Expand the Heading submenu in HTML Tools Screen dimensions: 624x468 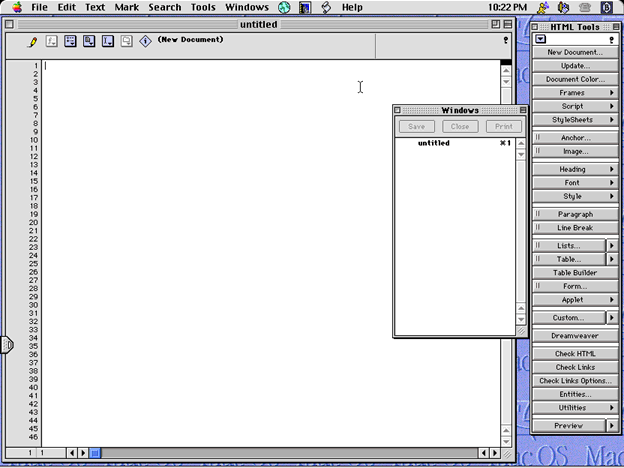coord(612,169)
